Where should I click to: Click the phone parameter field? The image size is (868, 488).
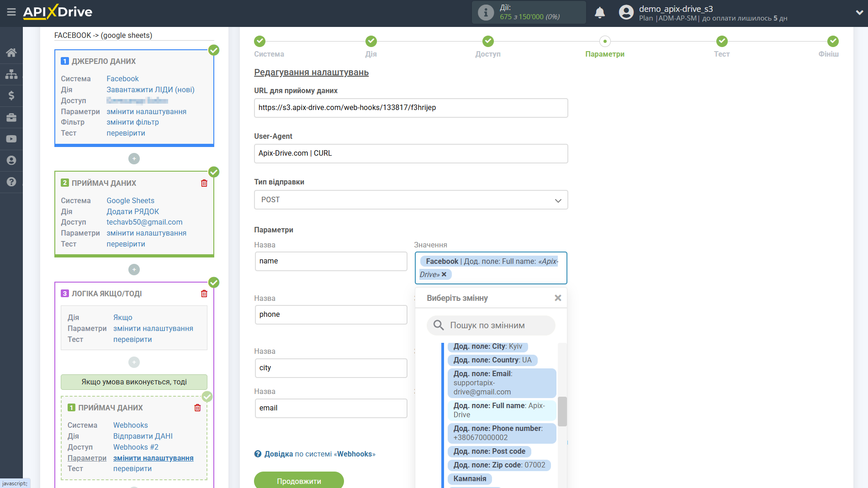click(x=331, y=315)
